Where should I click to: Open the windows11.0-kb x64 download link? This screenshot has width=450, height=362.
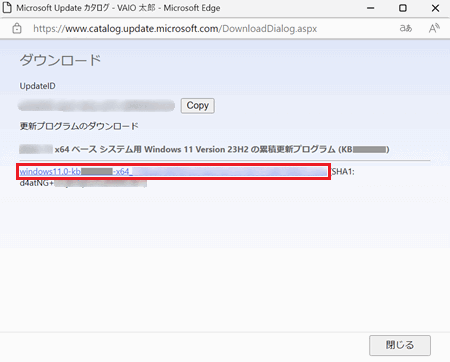coord(173,172)
